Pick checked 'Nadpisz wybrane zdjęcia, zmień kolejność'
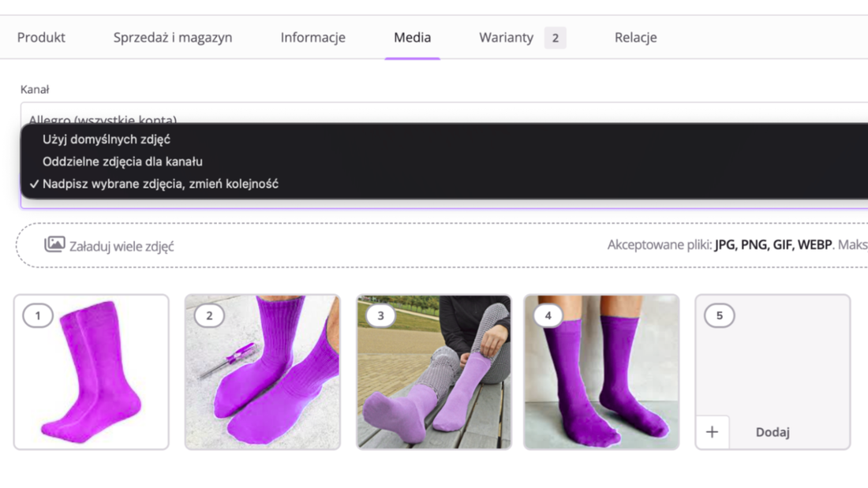 (x=160, y=184)
